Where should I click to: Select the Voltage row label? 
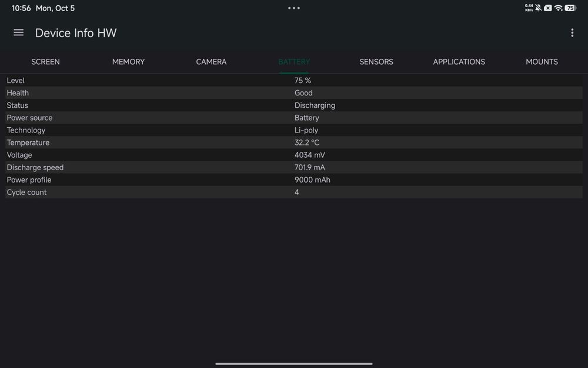coord(19,155)
